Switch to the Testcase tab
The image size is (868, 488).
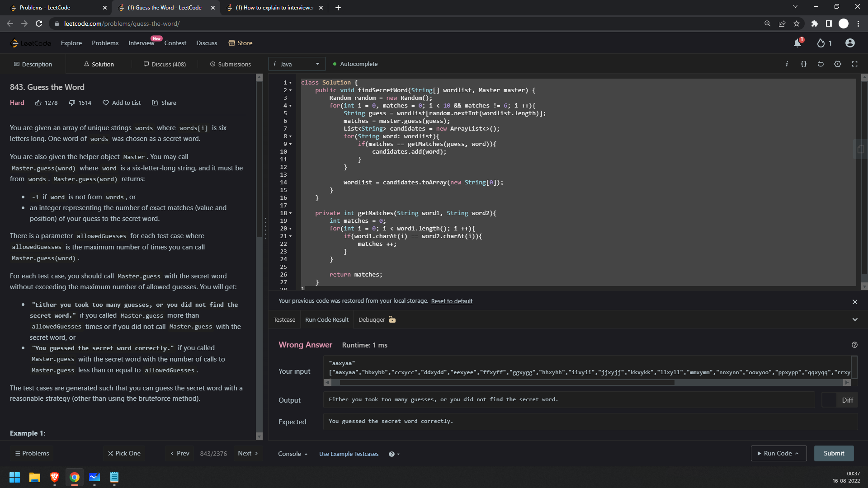pyautogui.click(x=284, y=319)
